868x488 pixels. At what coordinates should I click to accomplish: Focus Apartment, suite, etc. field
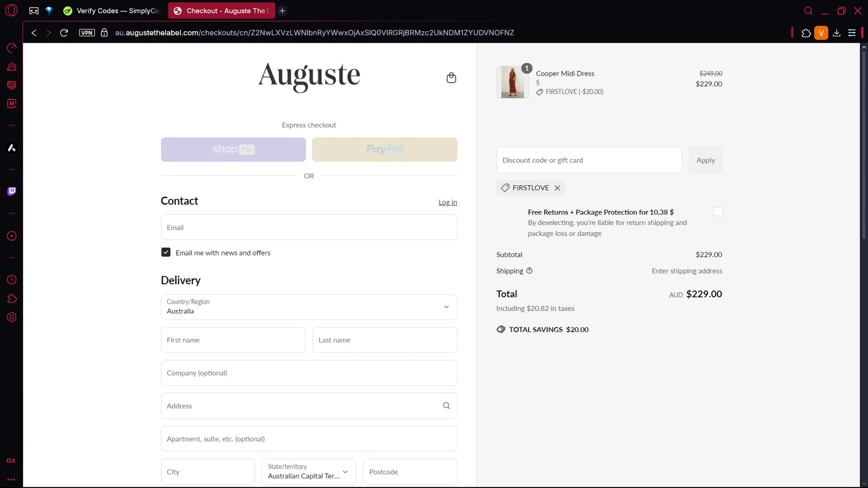[309, 439]
